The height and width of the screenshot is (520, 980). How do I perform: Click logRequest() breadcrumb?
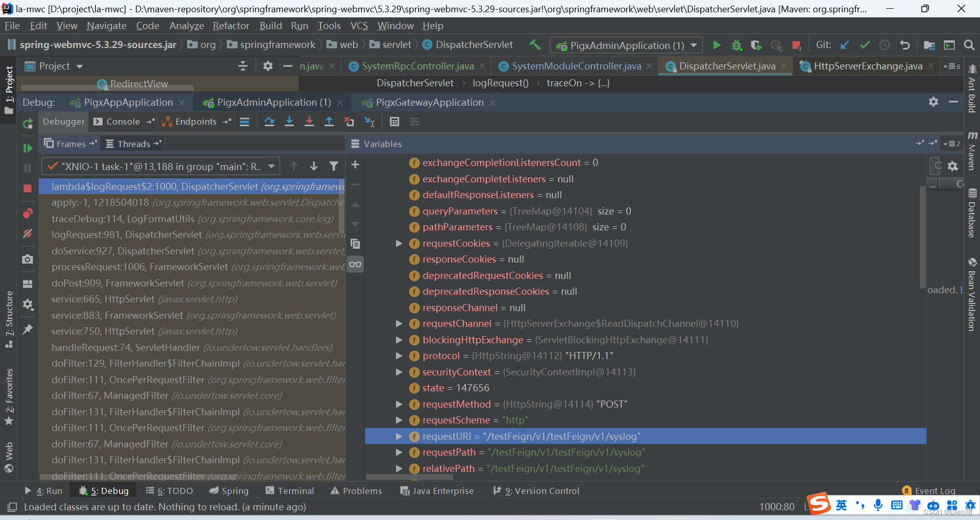click(x=500, y=83)
